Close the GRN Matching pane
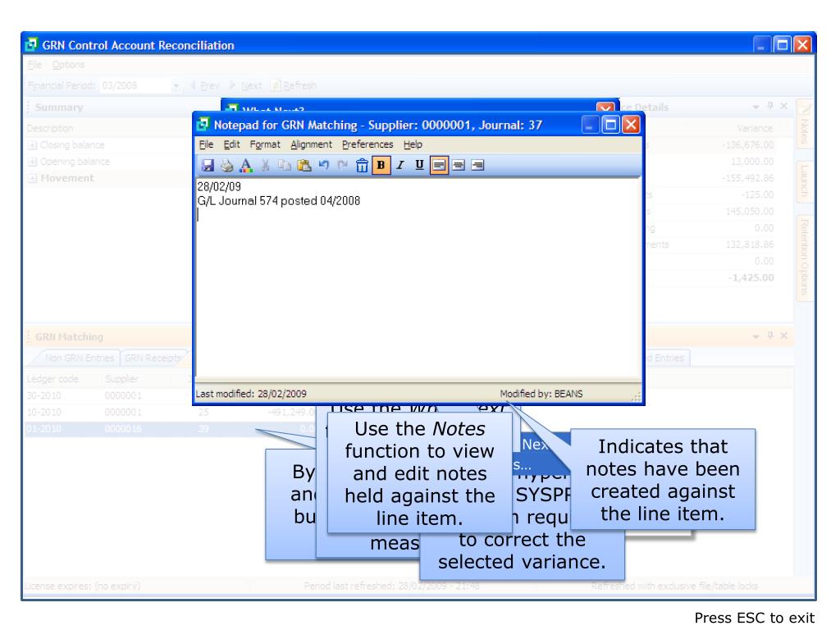 pyautogui.click(x=783, y=336)
